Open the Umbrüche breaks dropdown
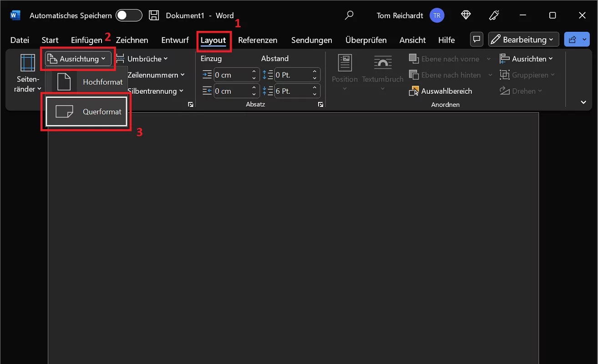The height and width of the screenshot is (364, 598). [142, 59]
